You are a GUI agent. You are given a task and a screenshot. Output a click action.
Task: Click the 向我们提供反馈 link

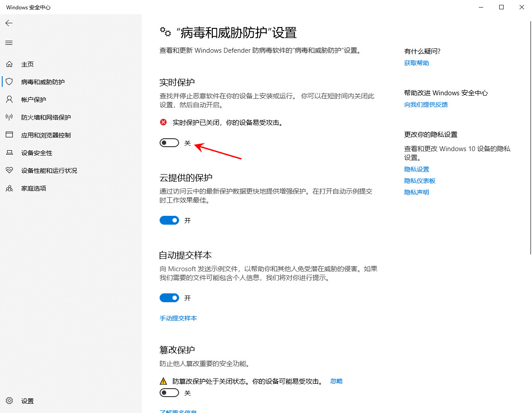pos(426,105)
